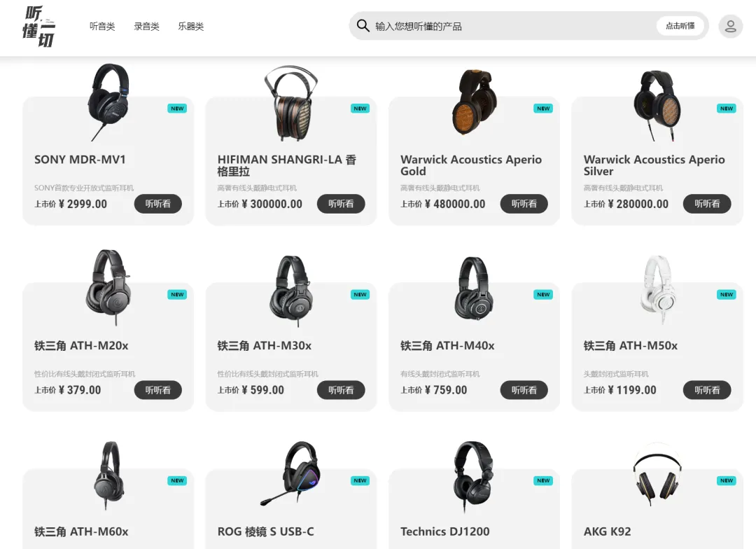Viewport: 756px width, 549px height.
Task: Click the NEW badge on HIFIMAN SHANGRI-LA
Action: [x=360, y=109]
